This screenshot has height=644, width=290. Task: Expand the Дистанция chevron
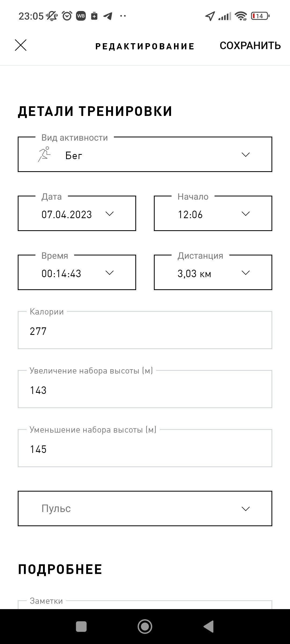(246, 273)
